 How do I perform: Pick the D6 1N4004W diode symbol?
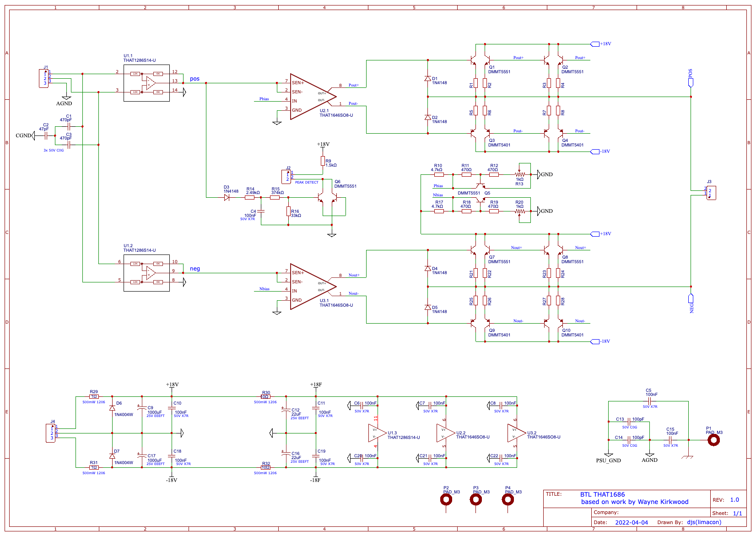point(112,408)
